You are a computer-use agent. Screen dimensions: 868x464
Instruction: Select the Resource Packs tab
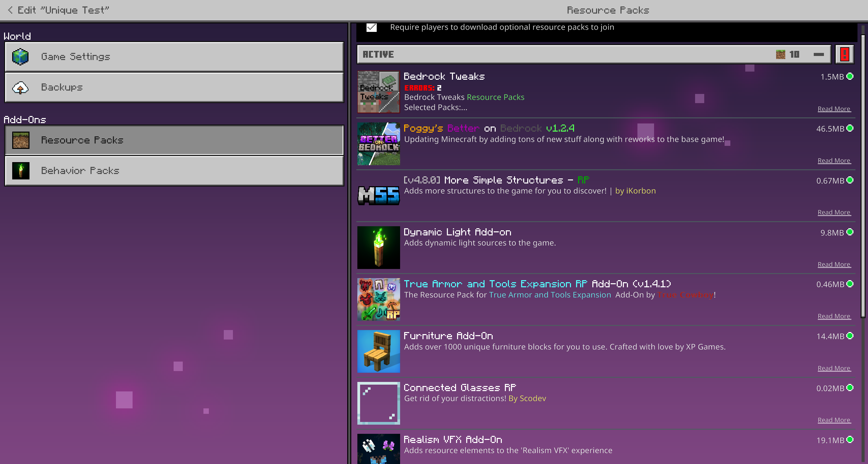pyautogui.click(x=174, y=140)
